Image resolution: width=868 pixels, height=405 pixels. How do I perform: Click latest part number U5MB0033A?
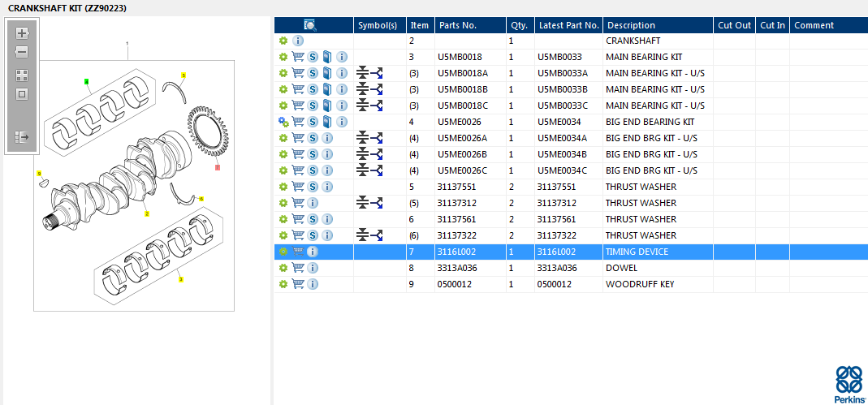pyautogui.click(x=563, y=73)
